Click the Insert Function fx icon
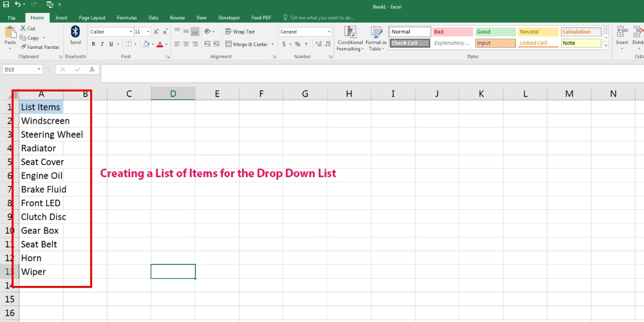Screen dimensions: 644x322 (92, 70)
